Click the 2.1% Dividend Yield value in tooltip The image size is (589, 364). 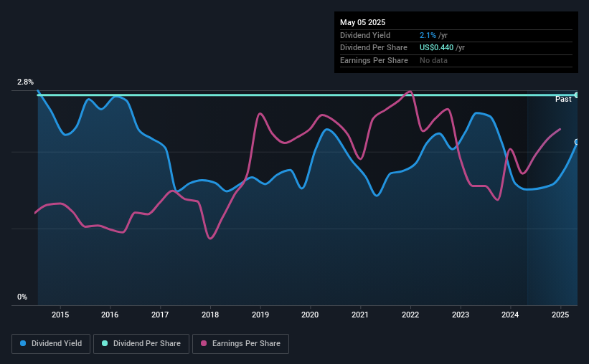428,35
